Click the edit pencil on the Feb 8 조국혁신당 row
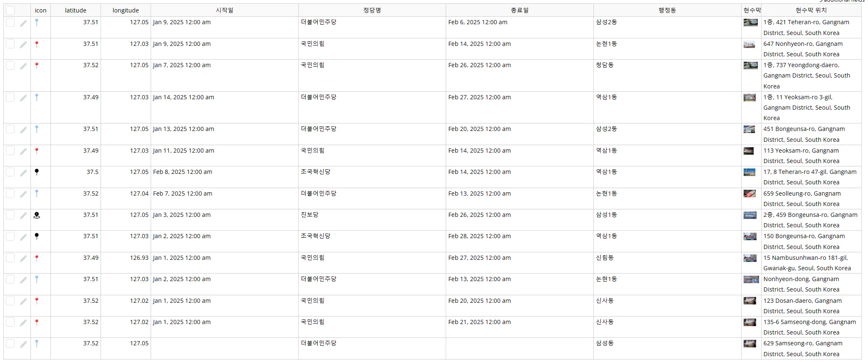Viewport: 868px width, 362px height. [x=24, y=172]
